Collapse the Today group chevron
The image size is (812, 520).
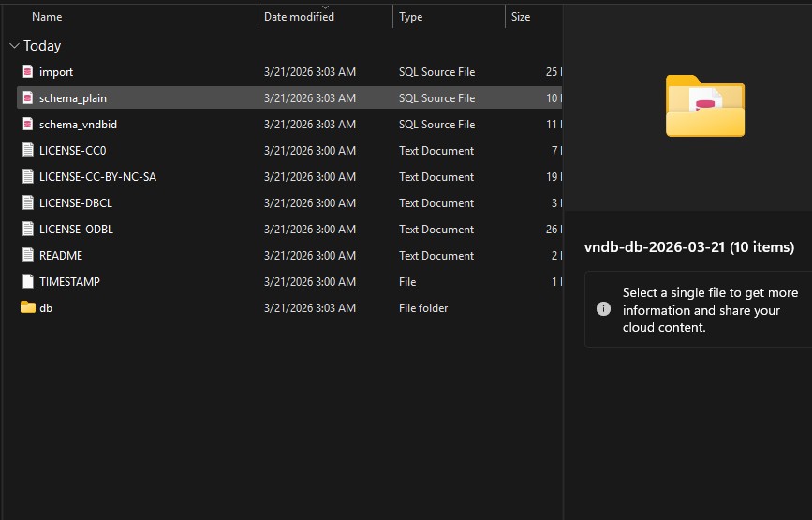[14, 46]
